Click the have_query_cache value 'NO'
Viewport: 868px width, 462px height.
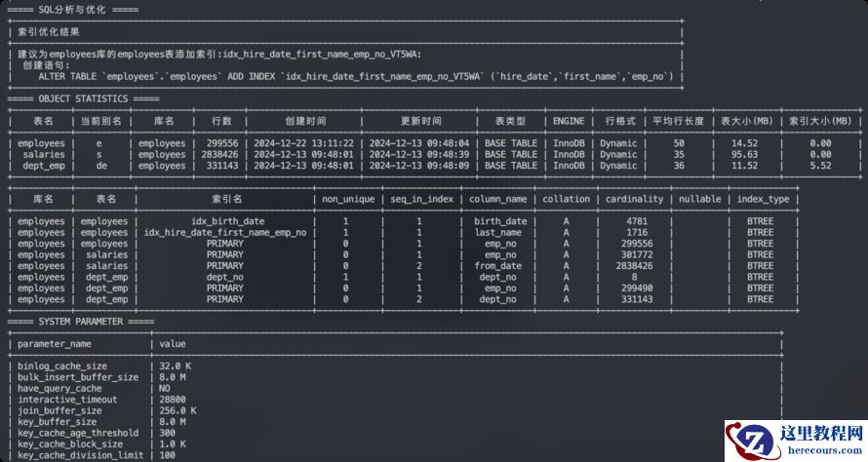click(165, 389)
